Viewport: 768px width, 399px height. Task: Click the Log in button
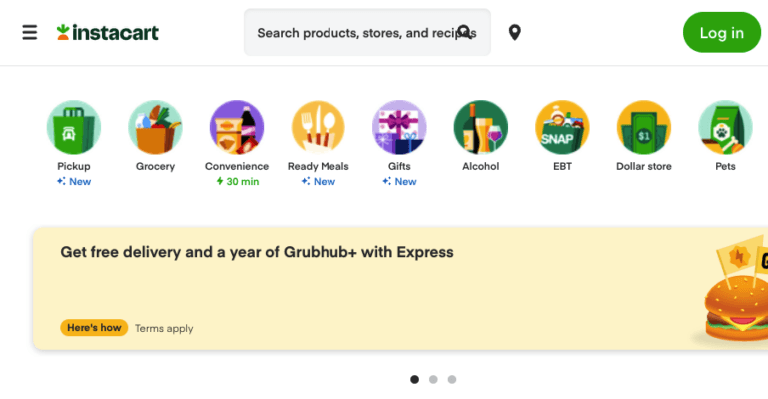click(721, 32)
